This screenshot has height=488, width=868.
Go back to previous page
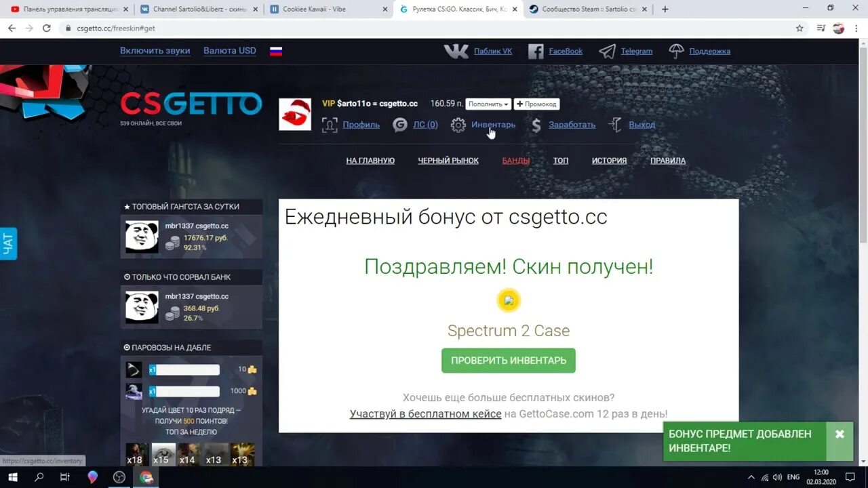tap(12, 28)
